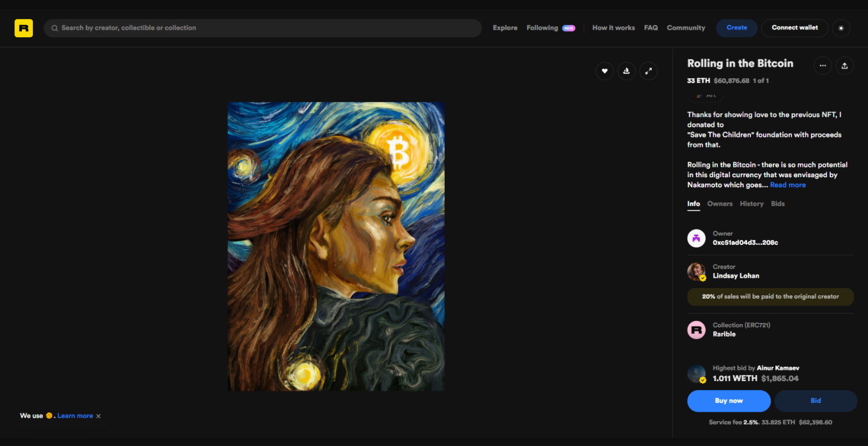Image resolution: width=868 pixels, height=446 pixels.
Task: Open How it works
Action: coord(613,28)
